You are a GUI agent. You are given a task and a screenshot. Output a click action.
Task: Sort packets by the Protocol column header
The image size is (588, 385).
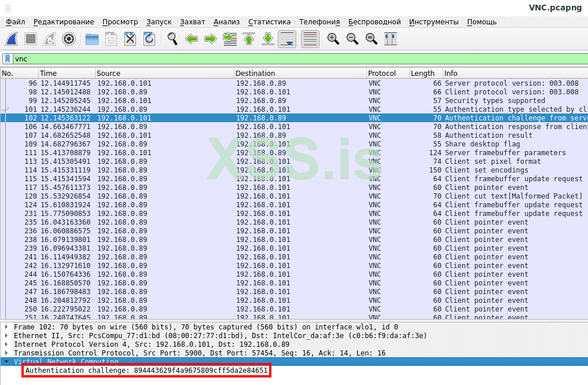(382, 74)
